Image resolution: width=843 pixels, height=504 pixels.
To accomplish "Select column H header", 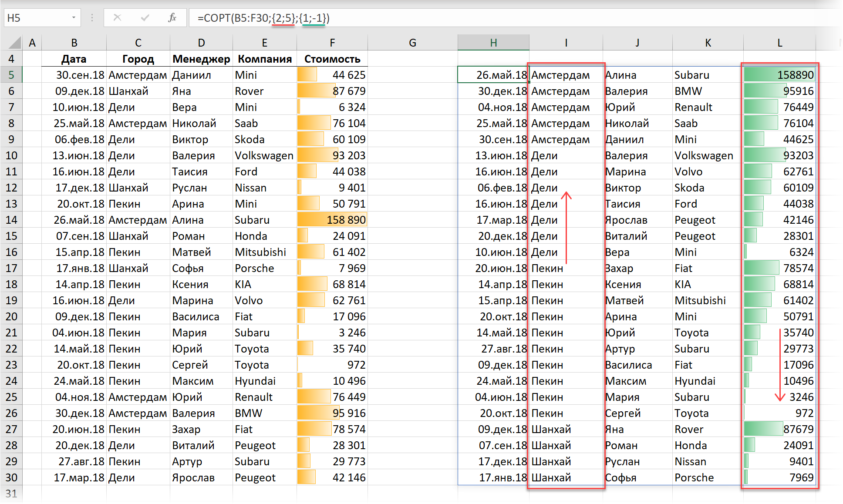I will click(x=493, y=43).
